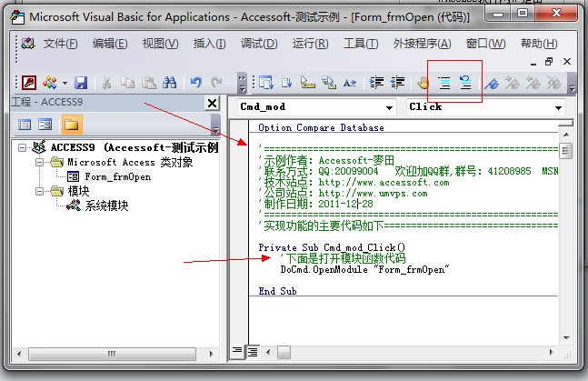The height and width of the screenshot is (381, 588).
Task: Open the 调试(D) menu
Action: point(259,44)
